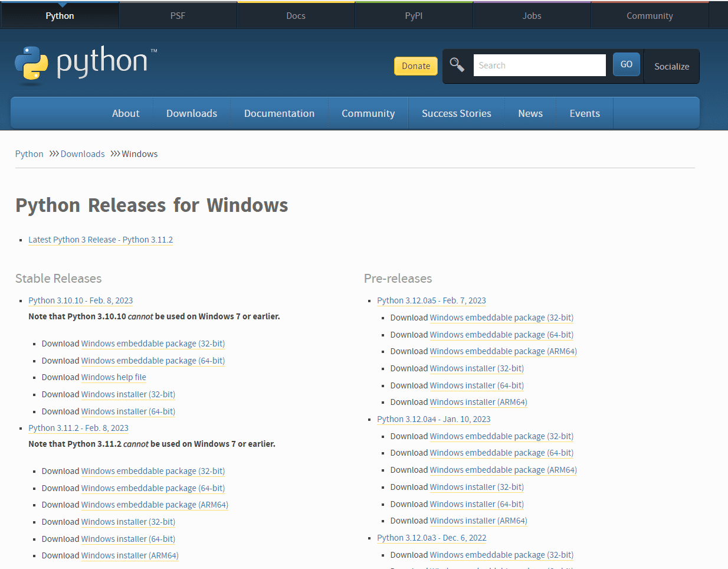Open Python 3.10.10 - Feb. 8, 2023 link
The width and height of the screenshot is (728, 569).
click(x=80, y=300)
